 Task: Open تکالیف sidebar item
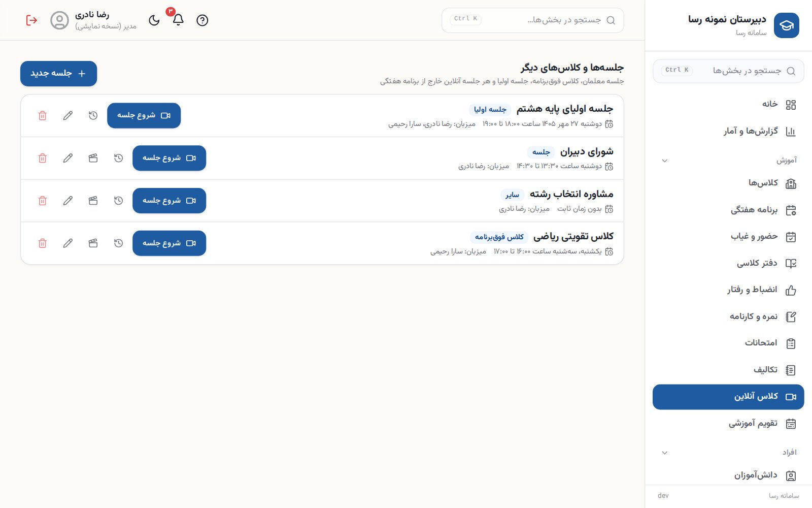728,370
